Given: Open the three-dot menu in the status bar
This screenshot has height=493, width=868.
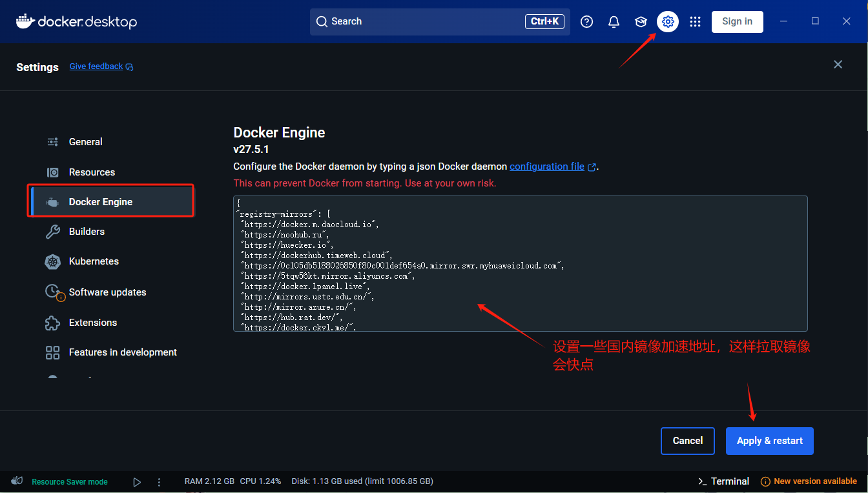Looking at the screenshot, I should pos(159,481).
